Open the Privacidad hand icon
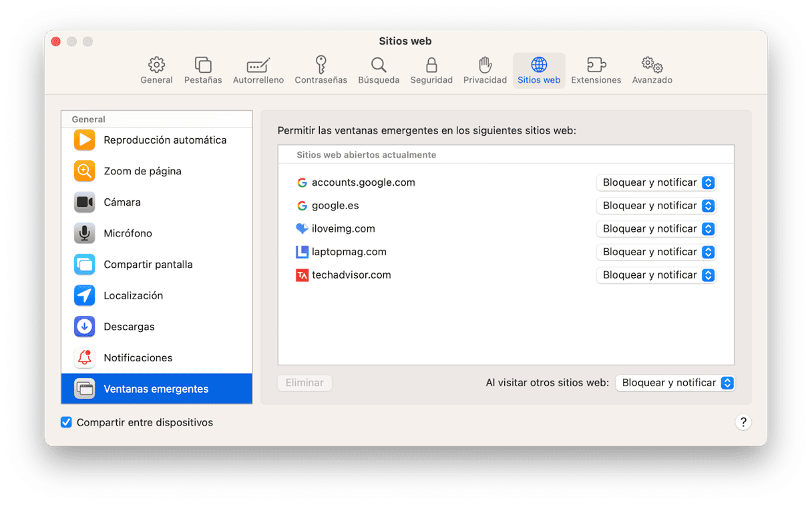This screenshot has height=505, width=812. [x=485, y=65]
